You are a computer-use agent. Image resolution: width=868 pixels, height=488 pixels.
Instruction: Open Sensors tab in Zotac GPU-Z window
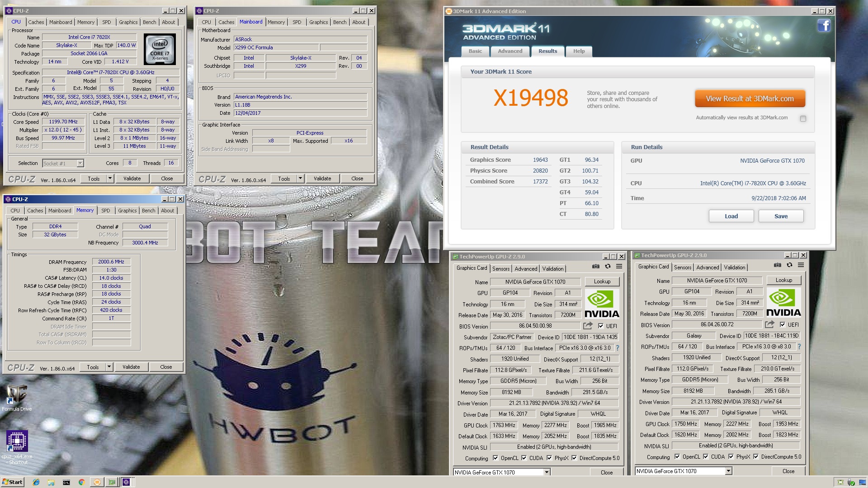(501, 268)
